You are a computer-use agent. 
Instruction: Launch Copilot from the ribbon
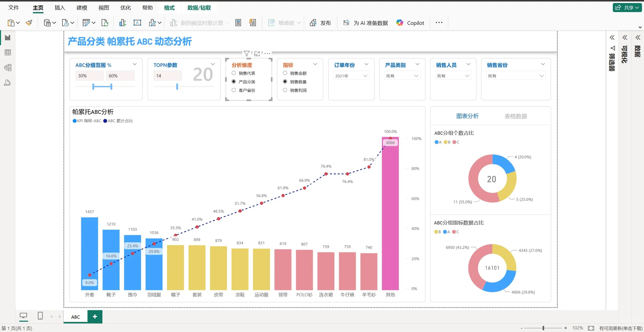[x=410, y=22]
